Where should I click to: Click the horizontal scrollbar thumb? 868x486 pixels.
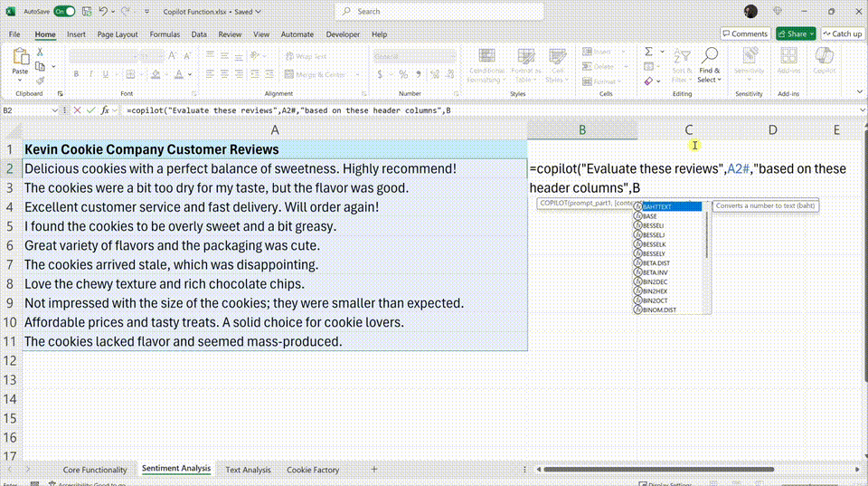point(659,470)
